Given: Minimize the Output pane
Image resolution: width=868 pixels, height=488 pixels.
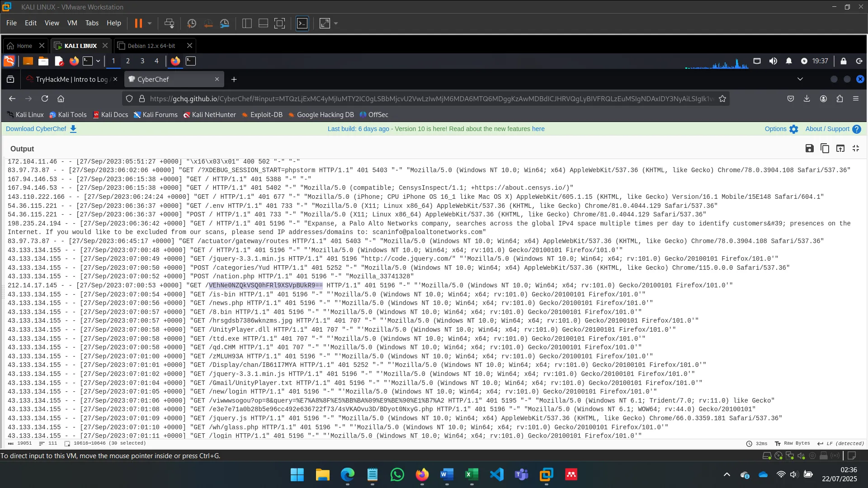Looking at the screenshot, I should (856, 148).
